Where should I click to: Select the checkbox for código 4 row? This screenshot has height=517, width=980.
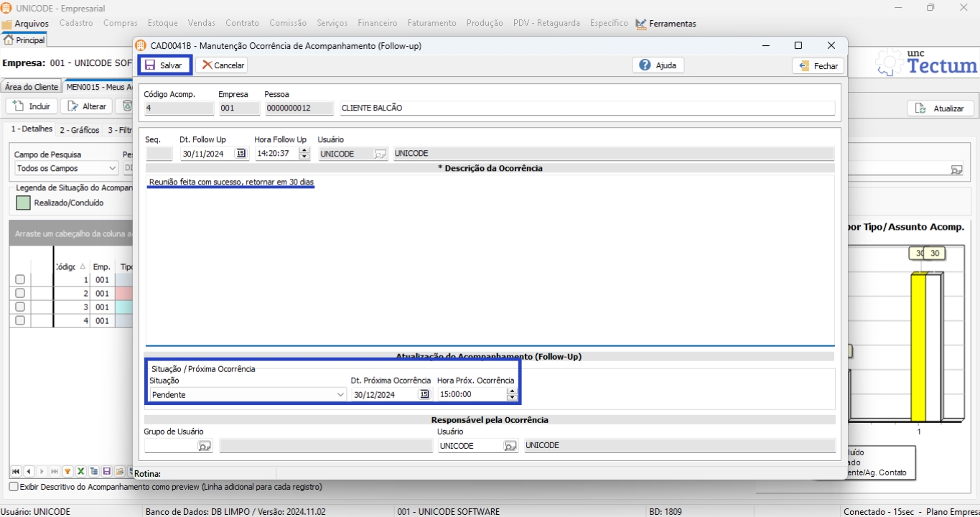coord(20,321)
